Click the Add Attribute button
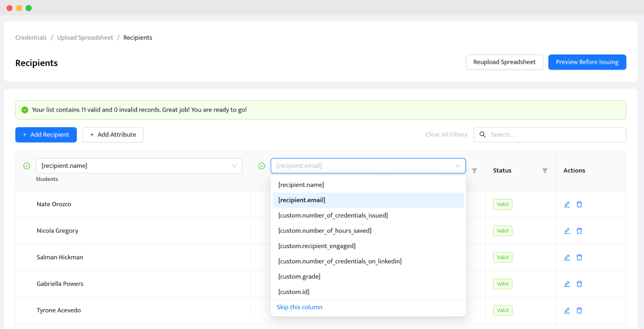The height and width of the screenshot is (329, 644). [113, 135]
